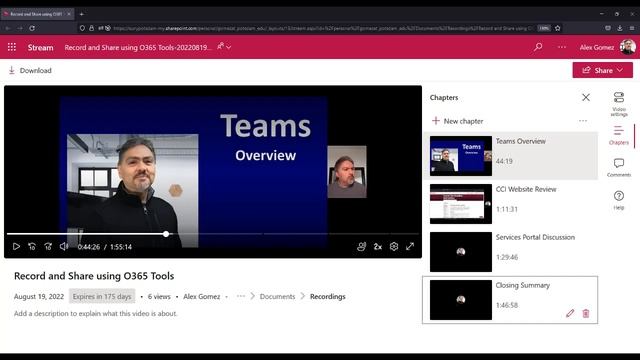Open Alex Gomez owner link
This screenshot has height=360, width=640.
pos(202,296)
